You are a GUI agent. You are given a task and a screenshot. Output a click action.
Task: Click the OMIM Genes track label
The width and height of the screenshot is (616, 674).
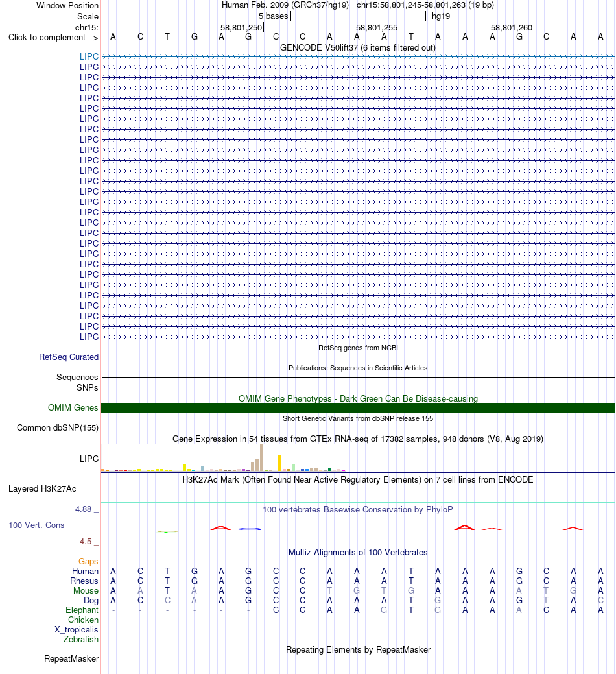tap(73, 407)
